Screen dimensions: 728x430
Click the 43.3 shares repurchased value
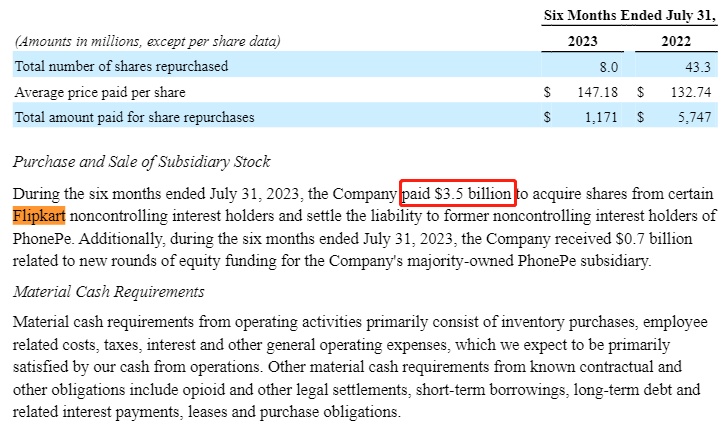pos(699,66)
